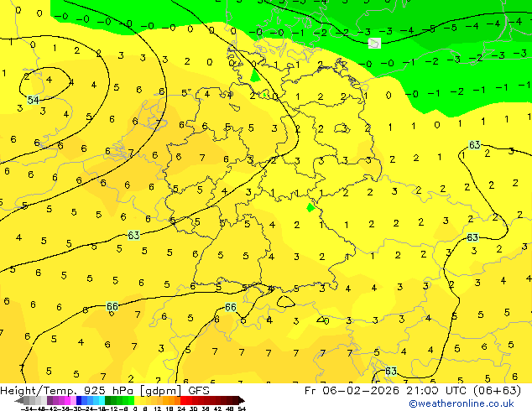Viewport: 532px width, 411px height.
Task: Click the '-54' tick label on the legend
Action: 27,408
